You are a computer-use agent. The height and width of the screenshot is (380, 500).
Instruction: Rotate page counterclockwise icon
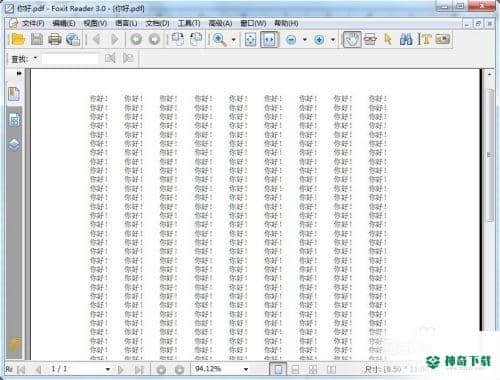(x=178, y=39)
